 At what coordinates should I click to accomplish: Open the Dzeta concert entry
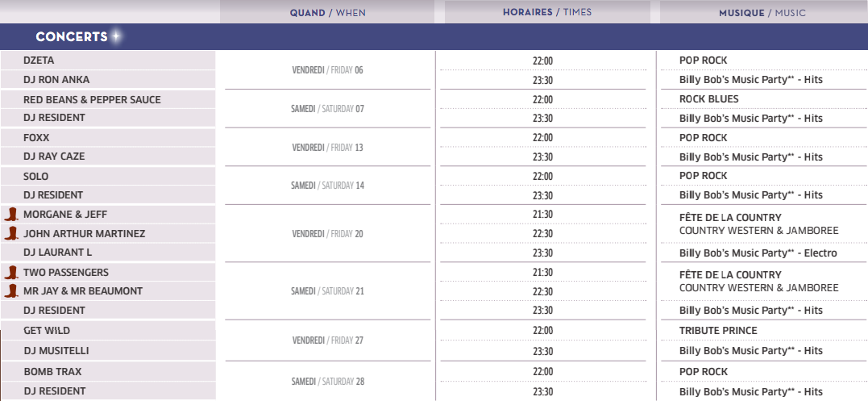(x=108, y=61)
